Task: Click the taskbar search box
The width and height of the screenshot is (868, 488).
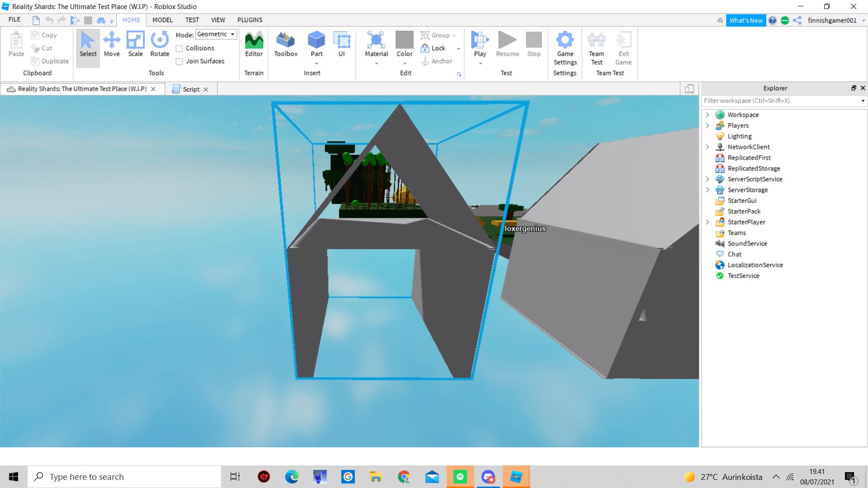Action: (x=124, y=477)
